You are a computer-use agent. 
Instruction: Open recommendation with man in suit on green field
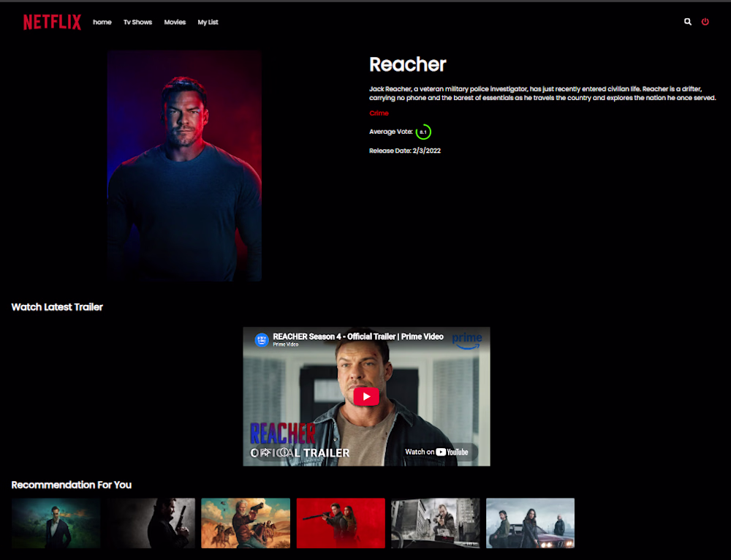point(56,523)
